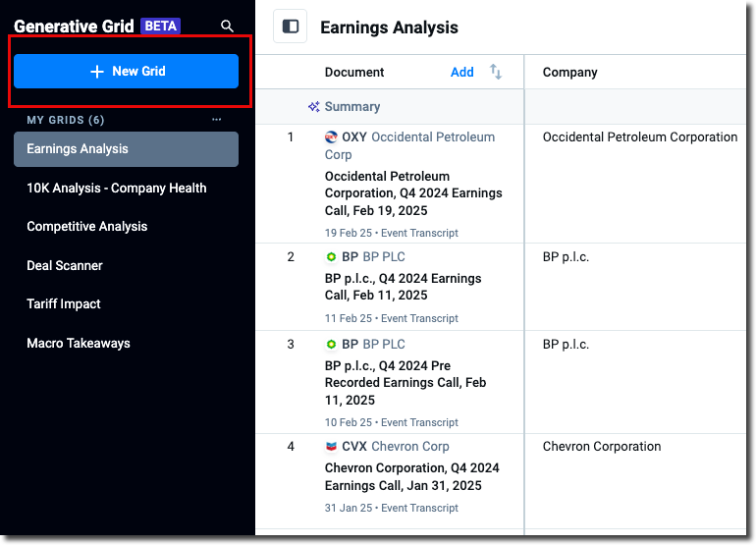Open the 10K Analysis - Company Health grid
Viewport: 756px width, 545px height.
point(116,188)
